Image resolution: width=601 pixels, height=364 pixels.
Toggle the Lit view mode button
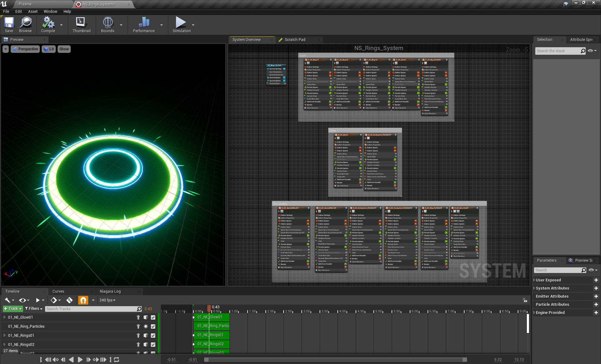[x=49, y=49]
